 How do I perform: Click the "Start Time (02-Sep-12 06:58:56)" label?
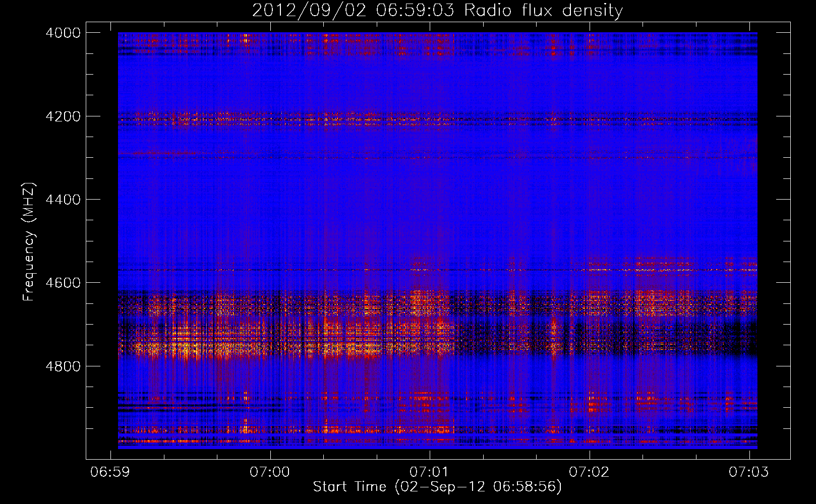[437, 487]
